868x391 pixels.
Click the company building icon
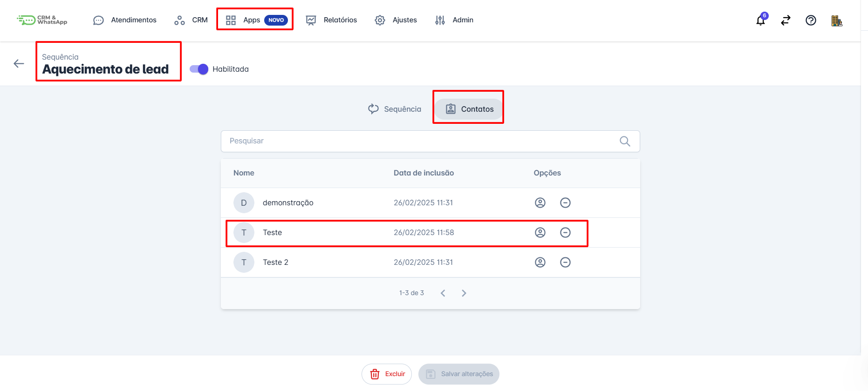coord(836,20)
